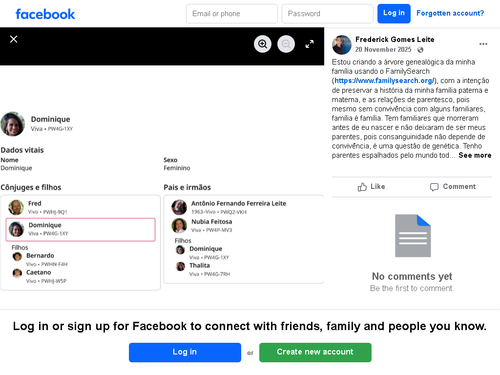Open Frederick Gomes Leite profile name link

(x=395, y=39)
